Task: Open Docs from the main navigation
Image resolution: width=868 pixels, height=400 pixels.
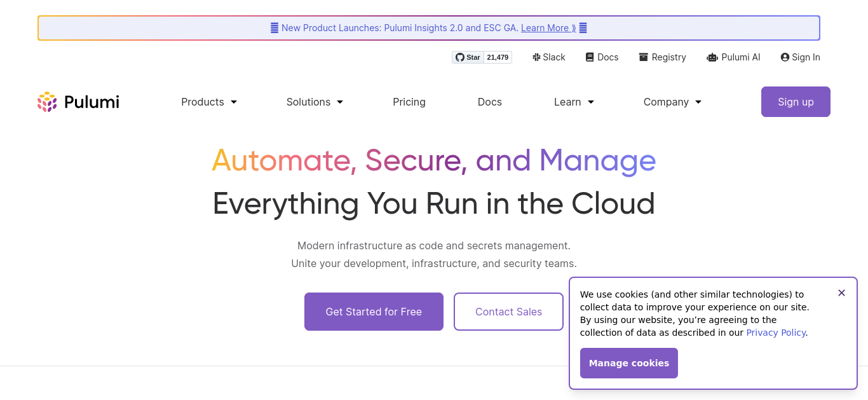Action: pos(490,102)
